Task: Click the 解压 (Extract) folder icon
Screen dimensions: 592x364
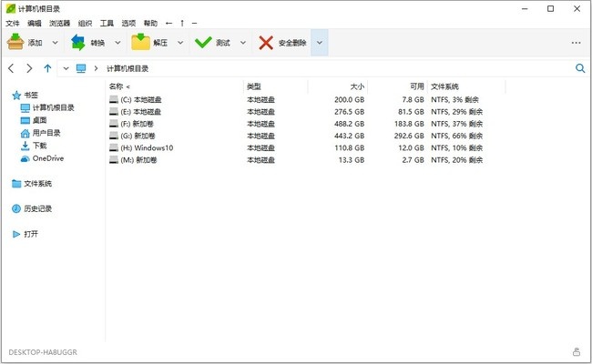Action: pyautogui.click(x=141, y=42)
